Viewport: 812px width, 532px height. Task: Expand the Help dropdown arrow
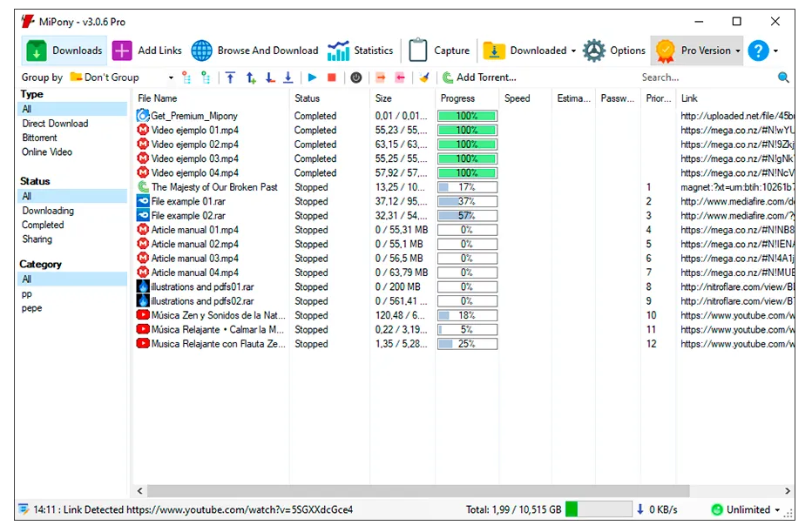pyautogui.click(x=775, y=51)
